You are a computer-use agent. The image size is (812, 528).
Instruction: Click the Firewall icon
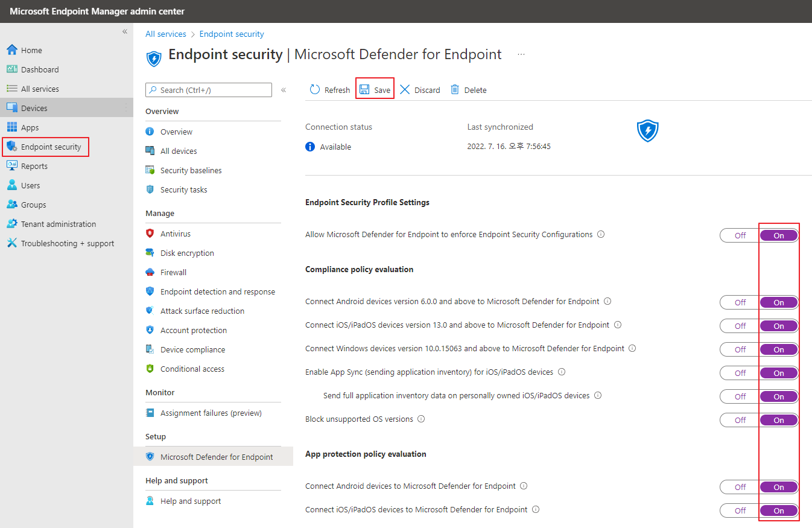[x=150, y=272]
